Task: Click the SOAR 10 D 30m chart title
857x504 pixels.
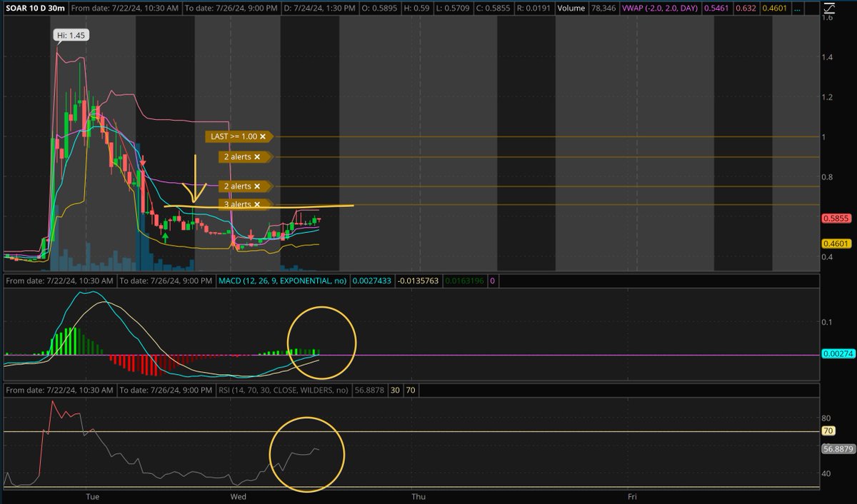Action: (x=35, y=10)
